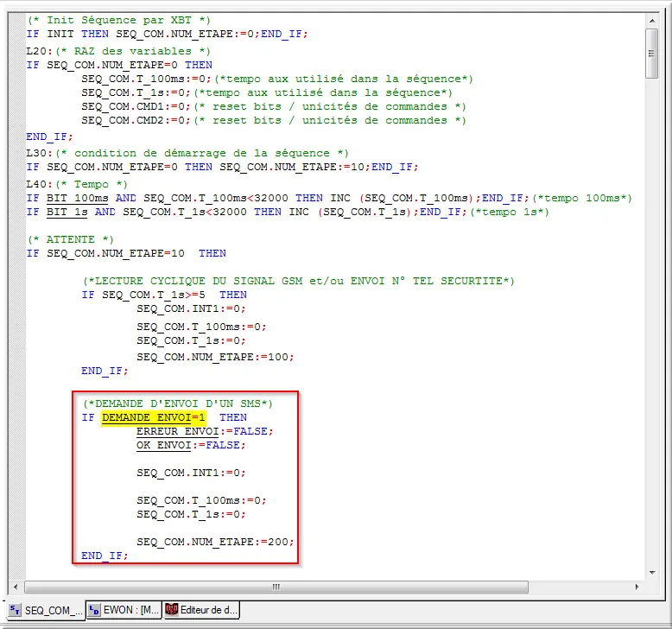Click the vertical scrollbar down arrow

(x=652, y=572)
